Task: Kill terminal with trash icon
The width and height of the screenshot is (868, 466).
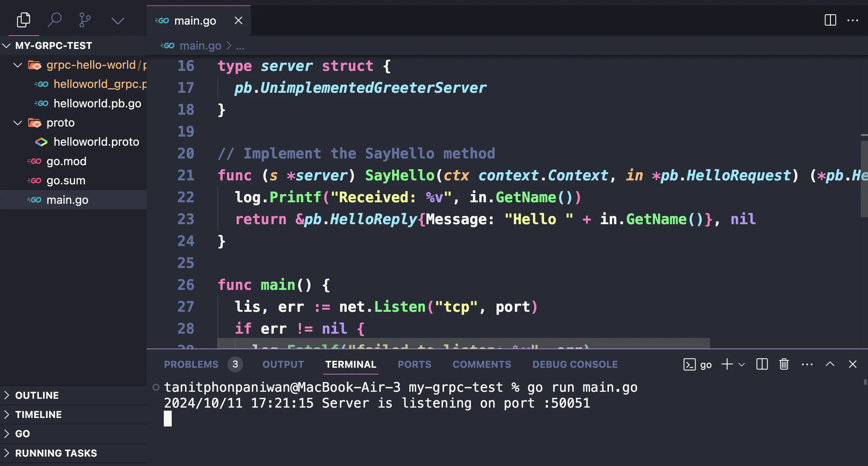Action: pos(784,364)
